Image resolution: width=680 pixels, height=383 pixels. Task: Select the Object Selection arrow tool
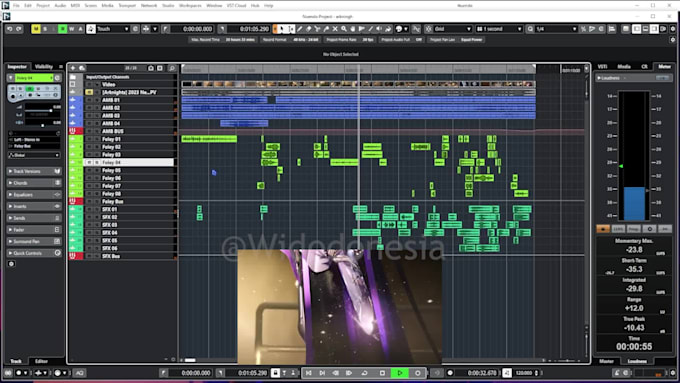tap(282, 29)
